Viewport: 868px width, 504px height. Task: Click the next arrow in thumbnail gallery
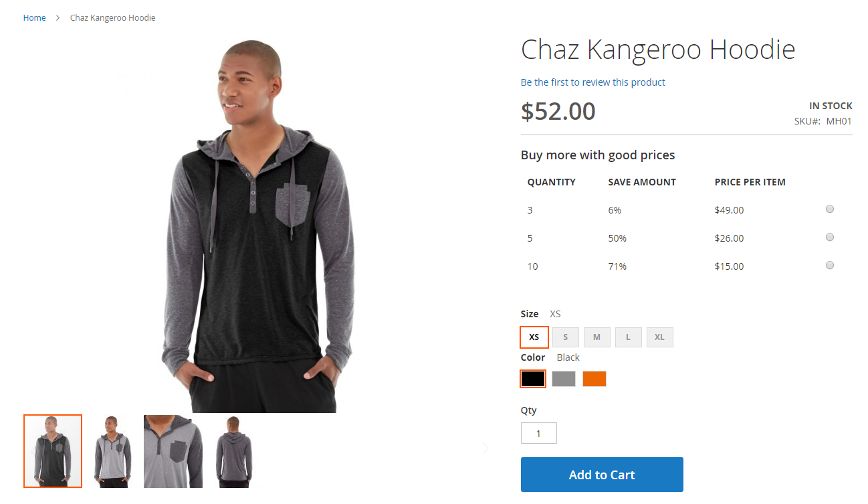tap(486, 448)
